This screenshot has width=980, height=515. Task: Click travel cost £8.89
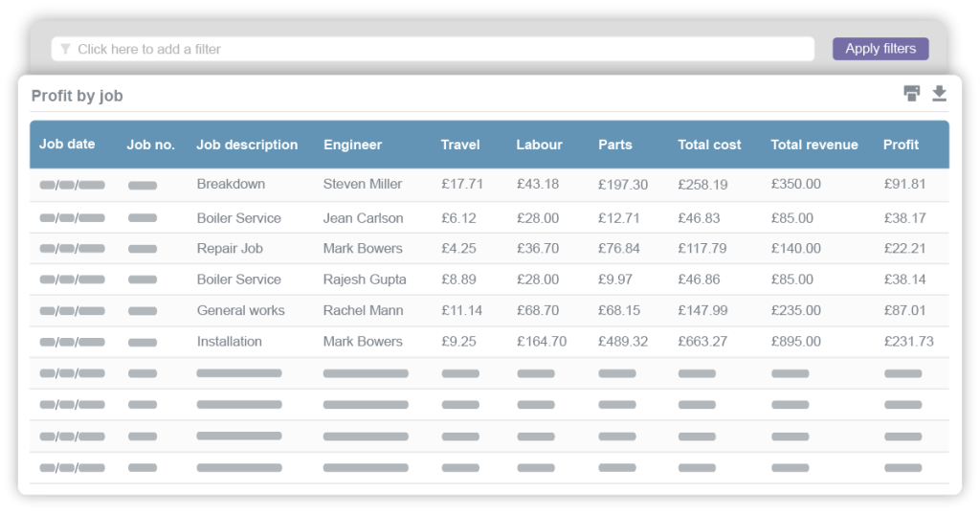458,280
